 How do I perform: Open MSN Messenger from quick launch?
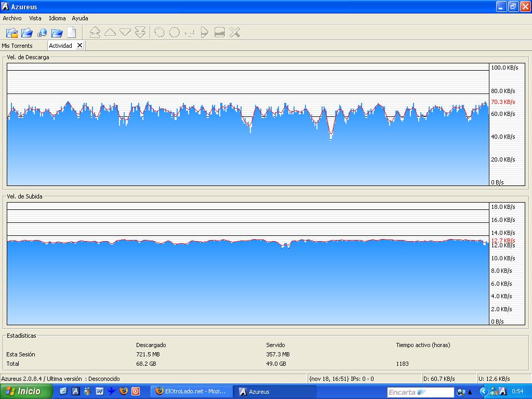87,391
